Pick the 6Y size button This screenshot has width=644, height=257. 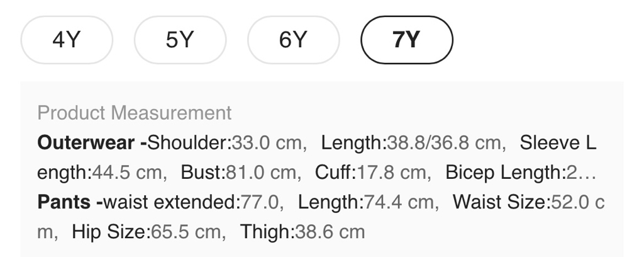click(x=293, y=40)
